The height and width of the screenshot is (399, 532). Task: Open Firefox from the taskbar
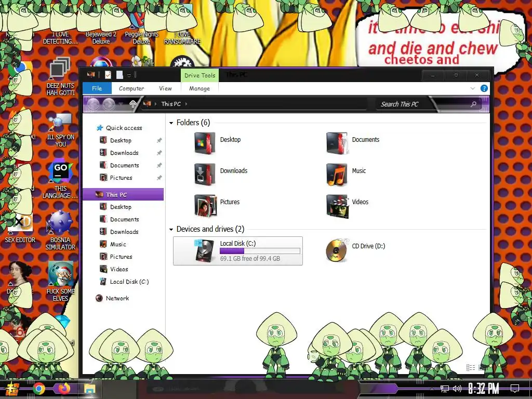pyautogui.click(x=64, y=388)
